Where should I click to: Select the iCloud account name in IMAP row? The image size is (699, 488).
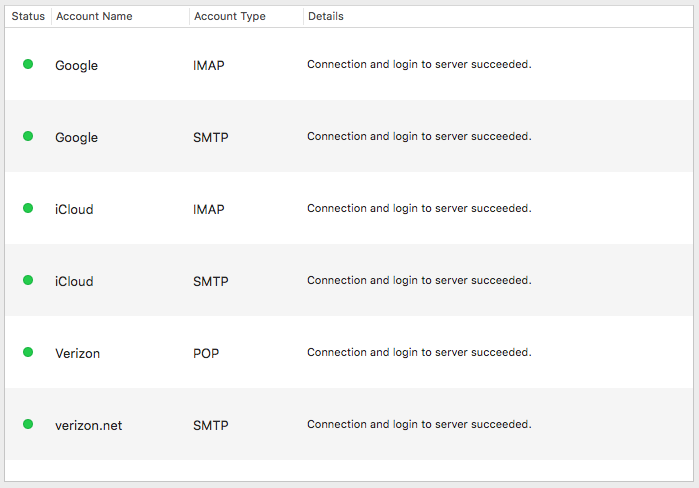pyautogui.click(x=74, y=210)
